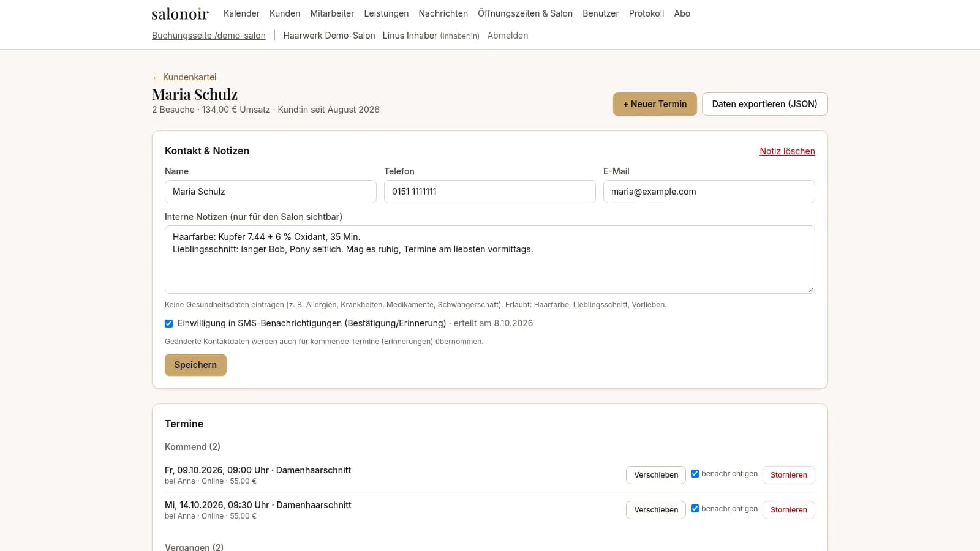The height and width of the screenshot is (551, 980).
Task: Export data via Daten exportieren (JSON)
Action: point(764,104)
